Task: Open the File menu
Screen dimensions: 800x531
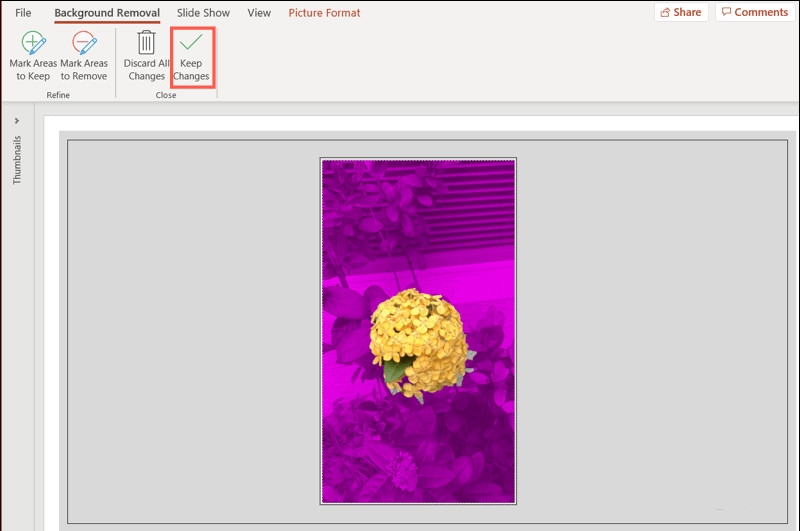Action: 23,13
